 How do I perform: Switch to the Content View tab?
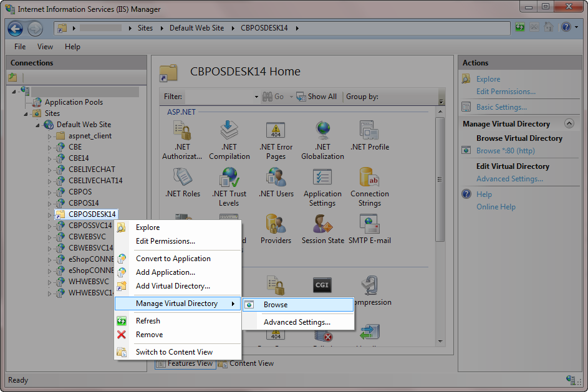(x=251, y=363)
